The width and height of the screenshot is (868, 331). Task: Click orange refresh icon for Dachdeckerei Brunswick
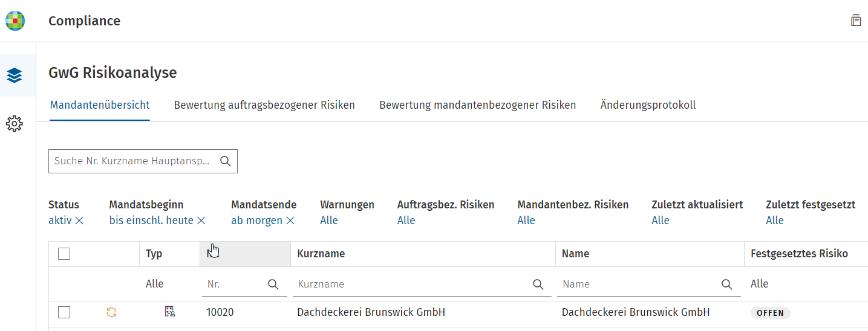coord(111,312)
